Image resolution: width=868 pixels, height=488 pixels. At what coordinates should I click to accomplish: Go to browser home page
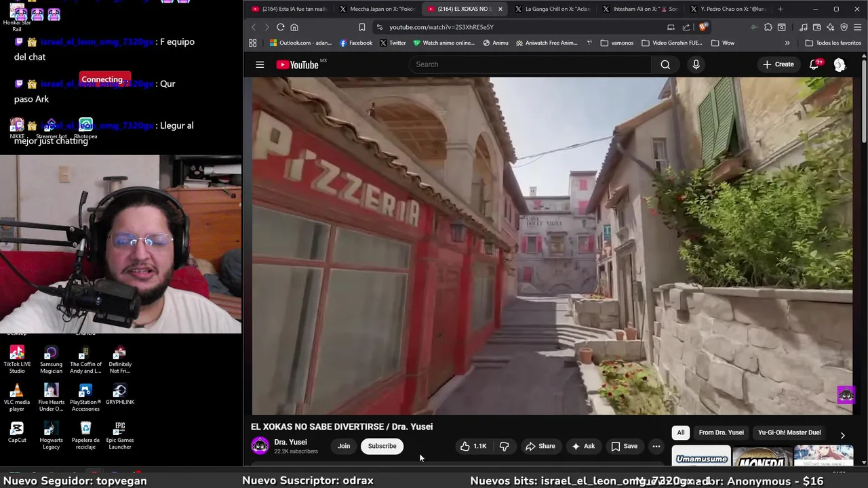[x=294, y=27]
